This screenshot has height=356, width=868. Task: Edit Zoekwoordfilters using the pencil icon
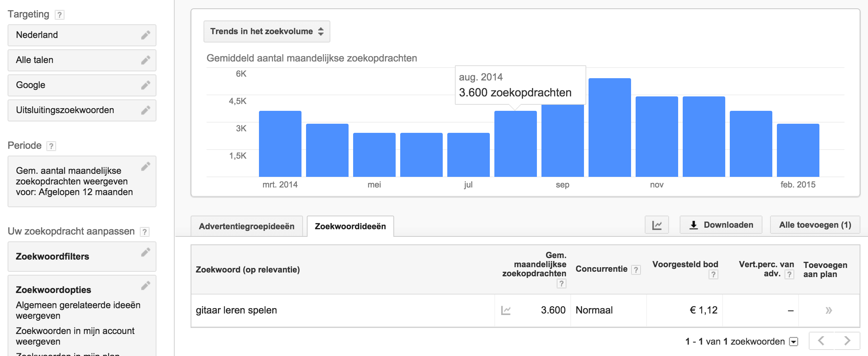[x=146, y=252]
